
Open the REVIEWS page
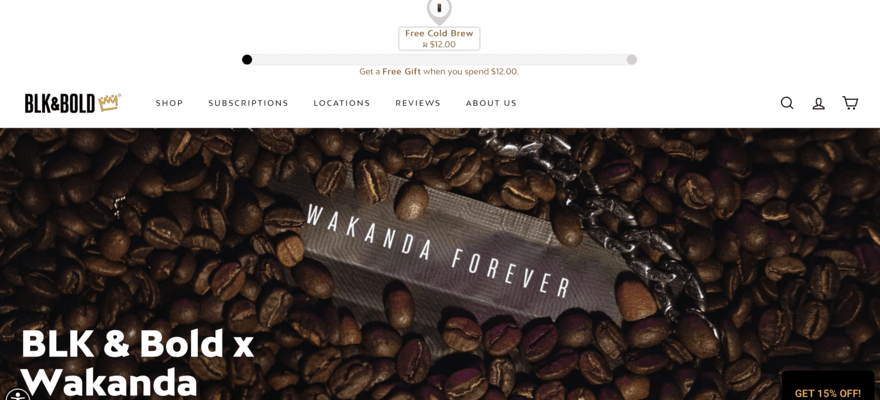[418, 103]
